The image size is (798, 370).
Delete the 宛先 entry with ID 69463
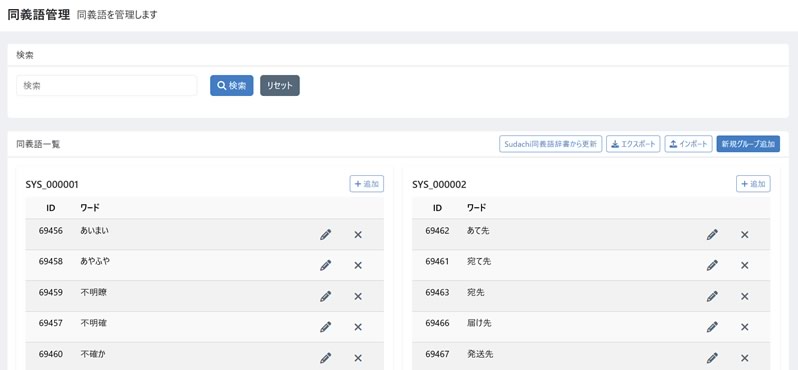745,296
